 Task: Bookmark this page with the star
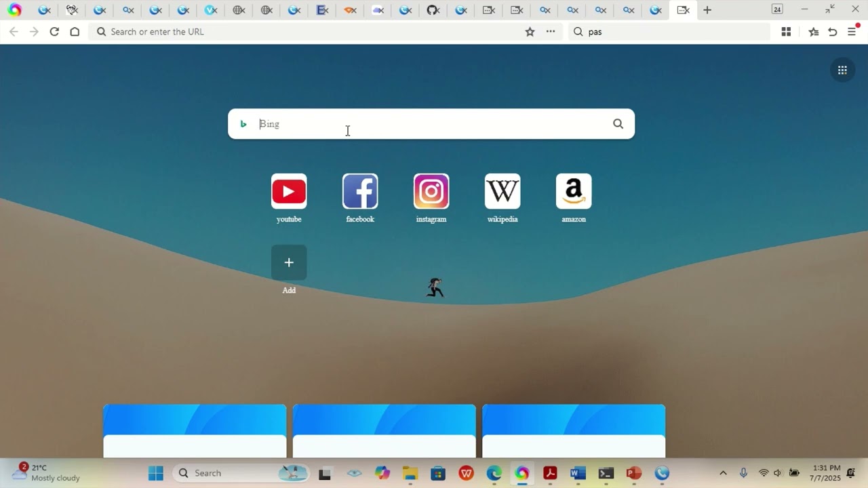click(530, 32)
